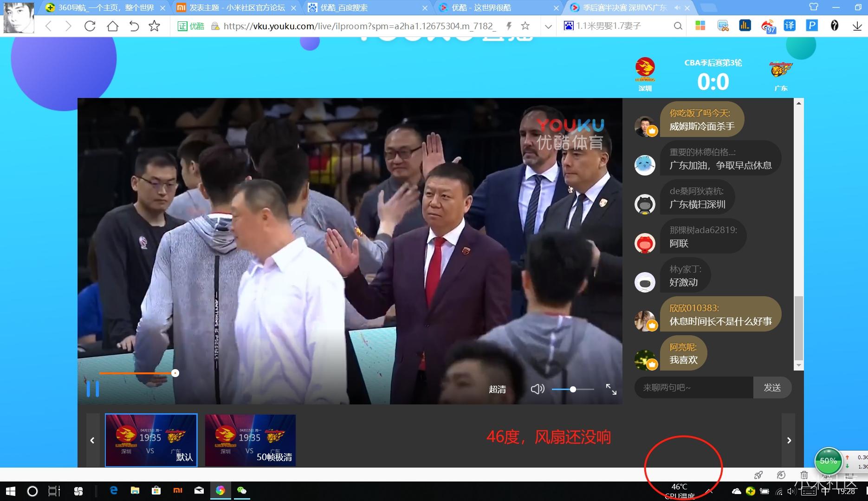Open the black flame extension icon
The height and width of the screenshot is (501, 868).
[x=835, y=26]
